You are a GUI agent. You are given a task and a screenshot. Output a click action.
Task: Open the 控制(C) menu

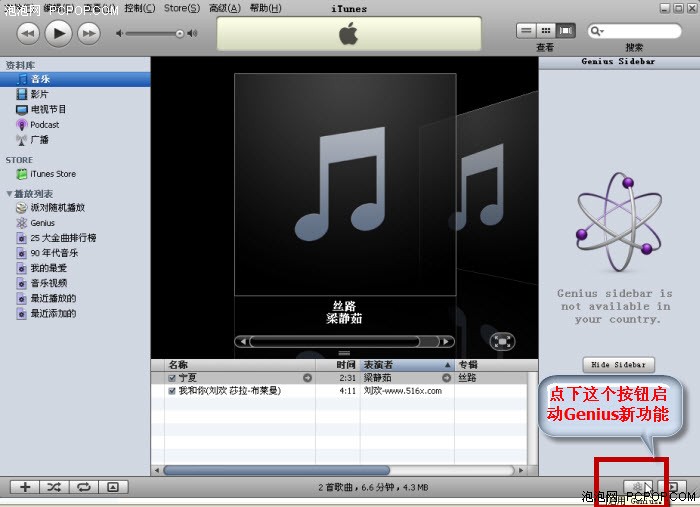click(140, 8)
